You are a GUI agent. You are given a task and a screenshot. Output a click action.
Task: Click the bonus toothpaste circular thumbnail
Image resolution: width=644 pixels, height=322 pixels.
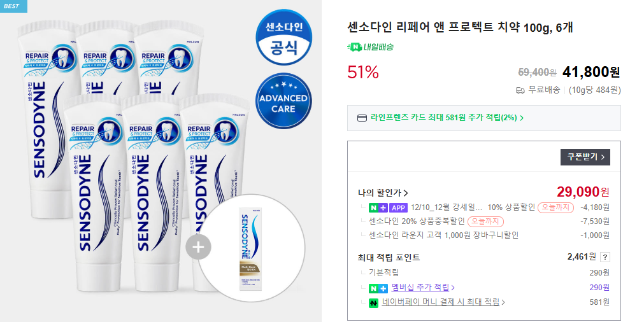(251, 248)
